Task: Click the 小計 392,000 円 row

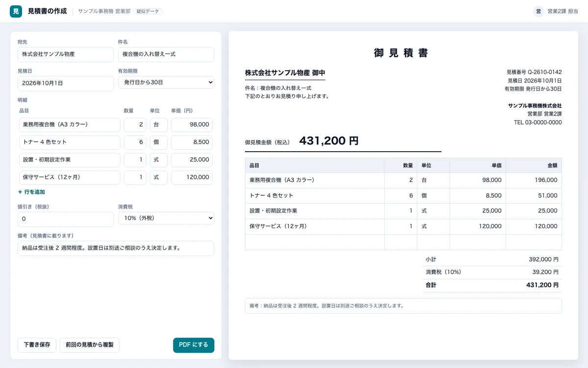Action: click(492, 260)
